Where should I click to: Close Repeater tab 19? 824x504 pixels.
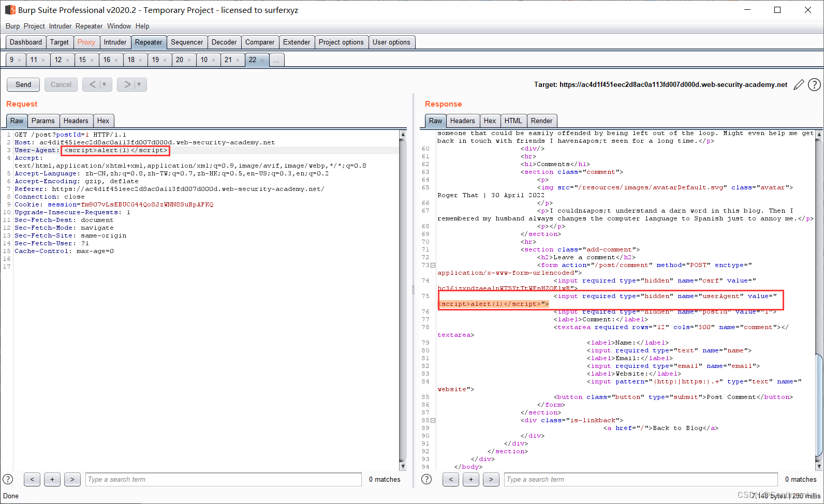tap(165, 61)
